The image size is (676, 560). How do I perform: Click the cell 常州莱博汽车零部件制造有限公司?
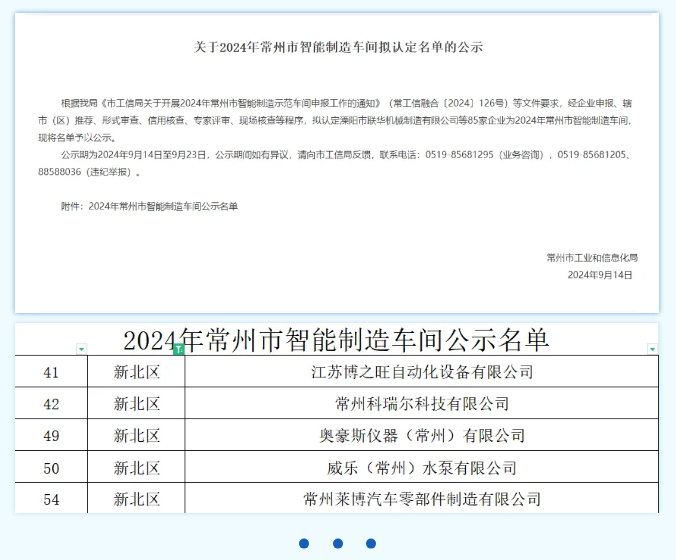tap(421, 498)
